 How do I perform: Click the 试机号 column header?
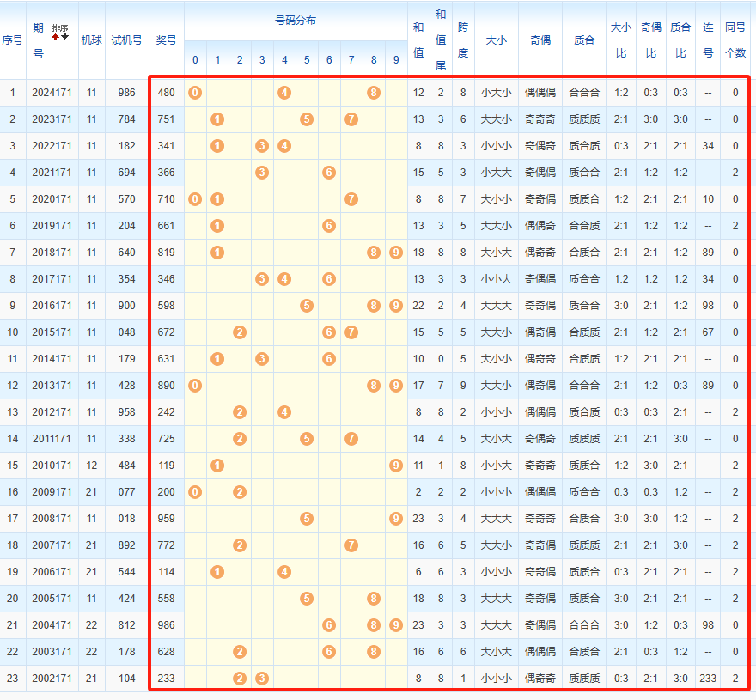click(127, 40)
